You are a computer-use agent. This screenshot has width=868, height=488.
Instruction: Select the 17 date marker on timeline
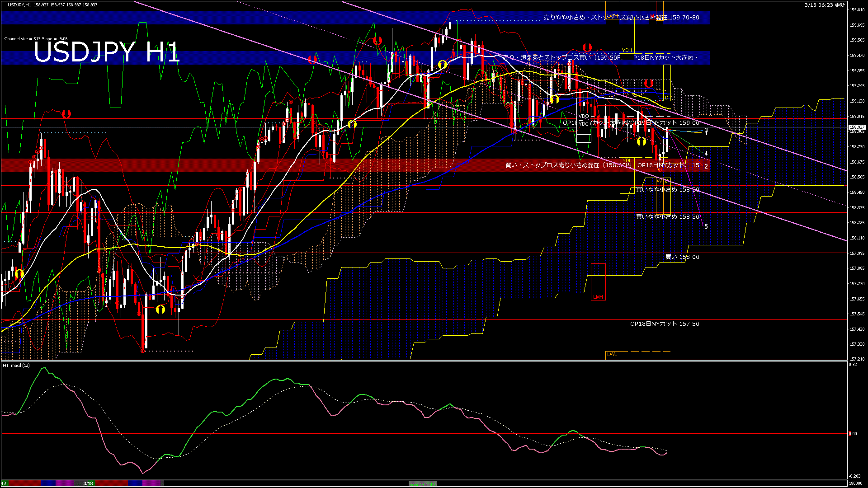coord(4,483)
